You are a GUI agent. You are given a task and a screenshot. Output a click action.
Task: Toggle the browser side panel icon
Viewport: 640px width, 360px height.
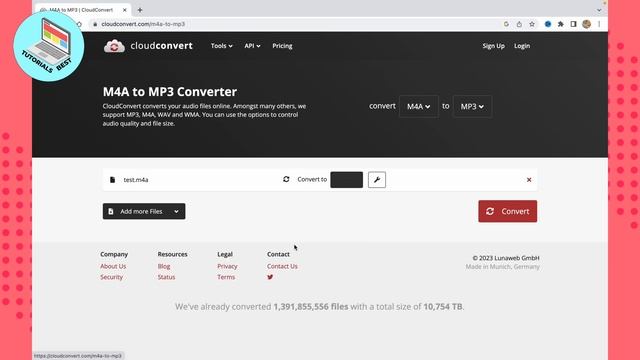coord(573,24)
